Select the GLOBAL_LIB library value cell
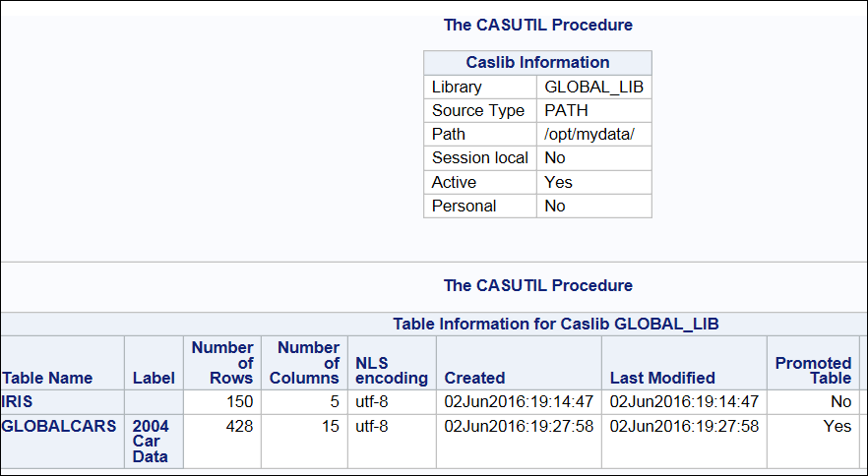 [x=593, y=87]
